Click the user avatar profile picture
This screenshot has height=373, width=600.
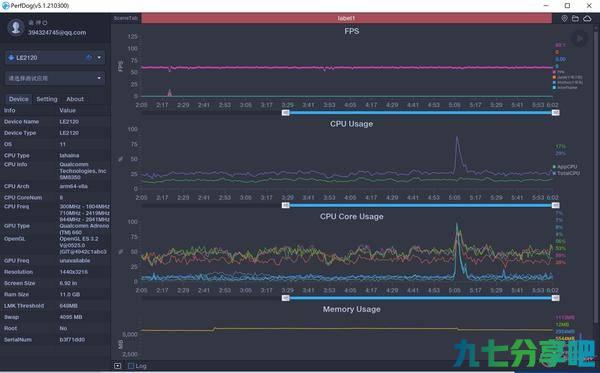pyautogui.click(x=16, y=27)
